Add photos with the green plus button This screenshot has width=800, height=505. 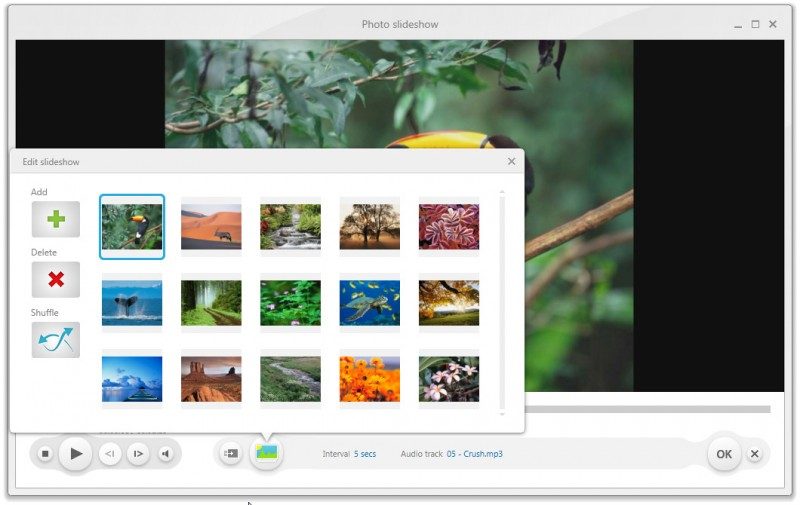56,219
